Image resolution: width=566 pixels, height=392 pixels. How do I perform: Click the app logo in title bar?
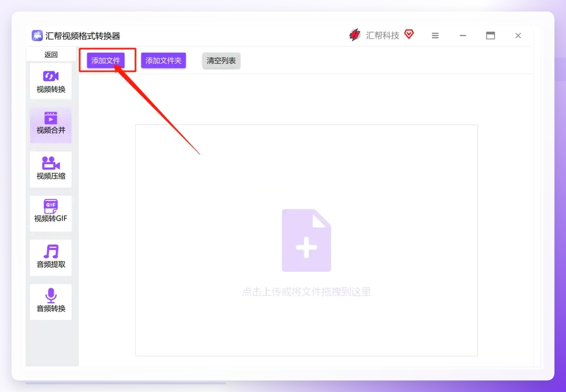coord(37,36)
